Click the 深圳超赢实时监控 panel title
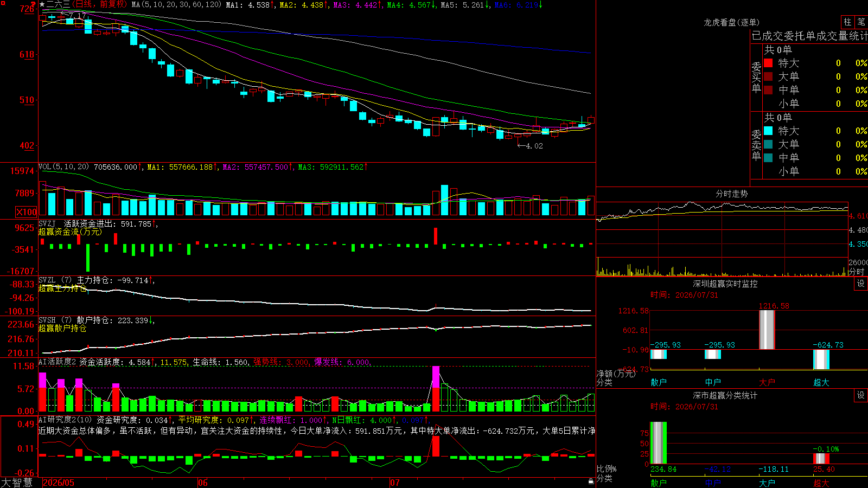868x488 pixels. 725,284
